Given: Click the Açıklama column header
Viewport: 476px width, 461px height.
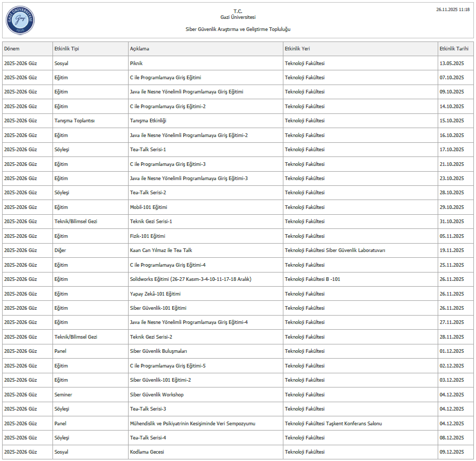Looking at the screenshot, I should coord(140,49).
